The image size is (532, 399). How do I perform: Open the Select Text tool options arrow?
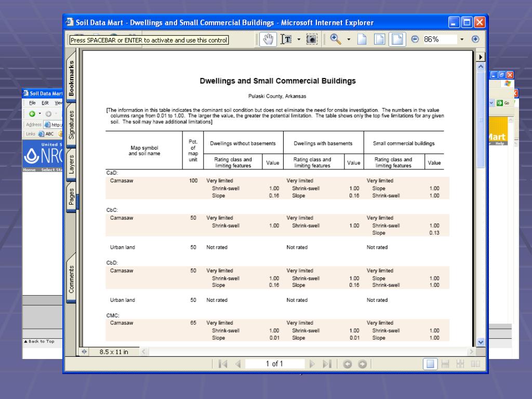pos(299,39)
